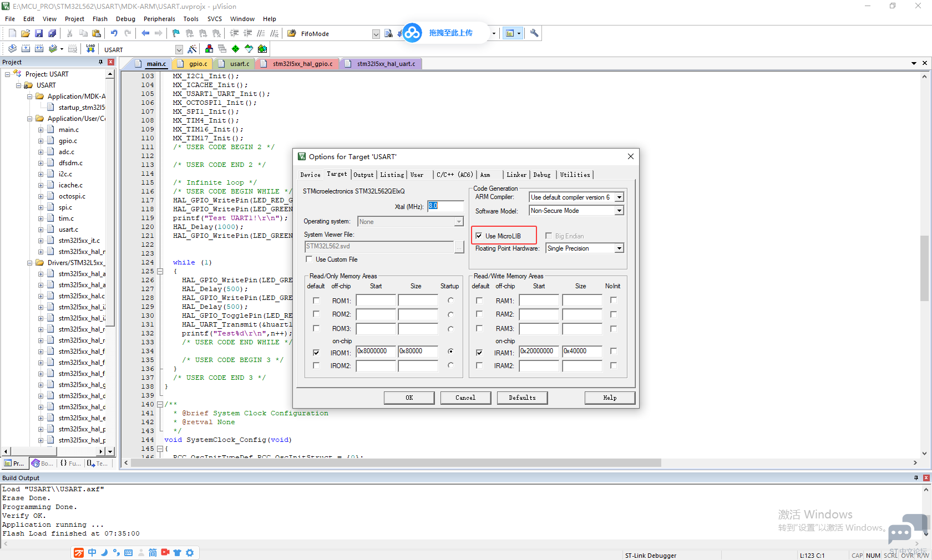Enable the Use Custom File checkbox

[x=309, y=259]
